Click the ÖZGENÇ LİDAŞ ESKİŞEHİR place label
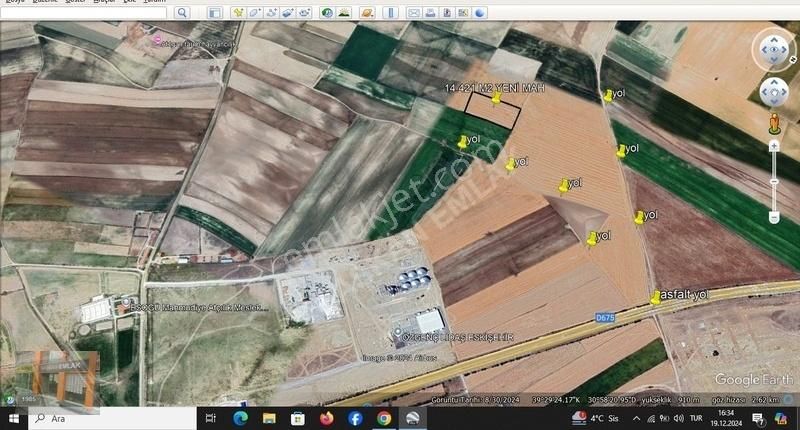Screen dimensions: 800x430 458,337
